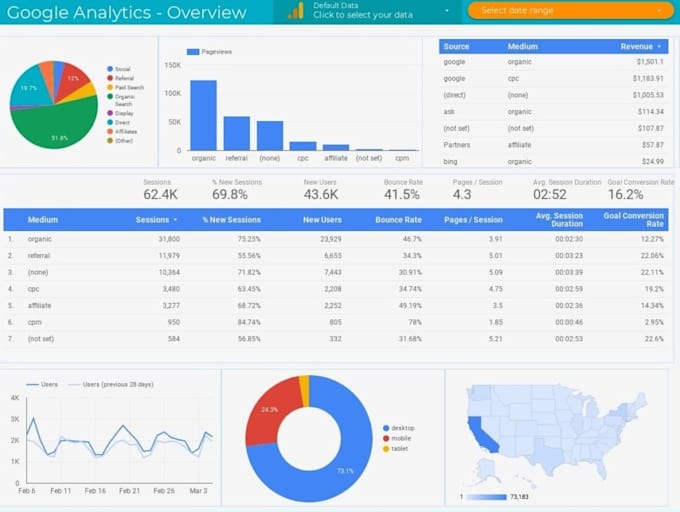The image size is (680, 512).
Task: Click the Partners affiliate revenue row
Action: (x=554, y=145)
